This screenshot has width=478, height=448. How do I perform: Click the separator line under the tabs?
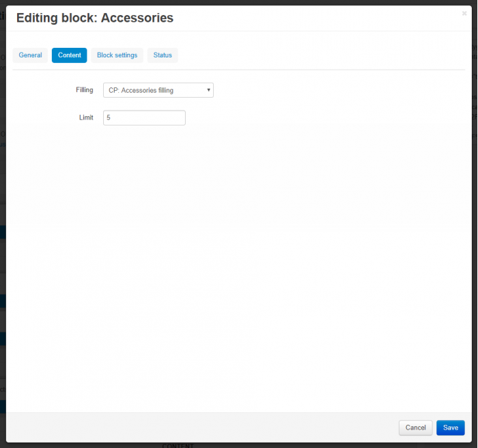tap(239, 70)
